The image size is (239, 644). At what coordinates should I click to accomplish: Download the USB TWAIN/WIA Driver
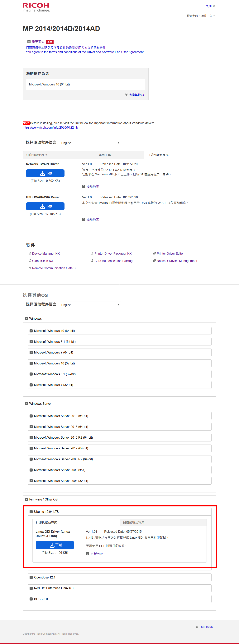45,206
